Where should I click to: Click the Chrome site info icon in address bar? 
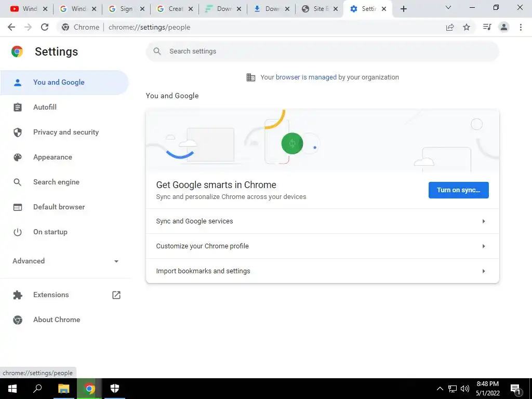click(x=65, y=27)
